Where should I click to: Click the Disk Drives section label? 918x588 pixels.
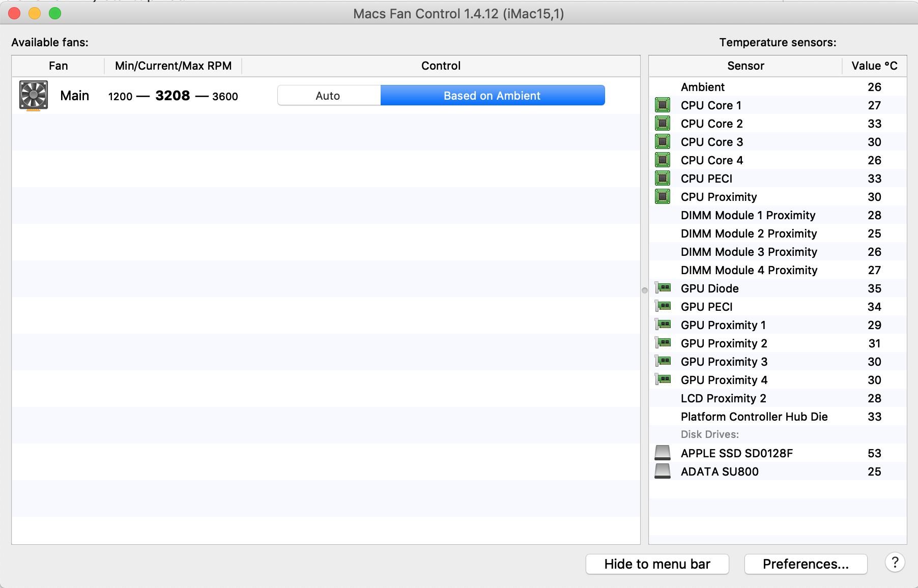pyautogui.click(x=710, y=434)
